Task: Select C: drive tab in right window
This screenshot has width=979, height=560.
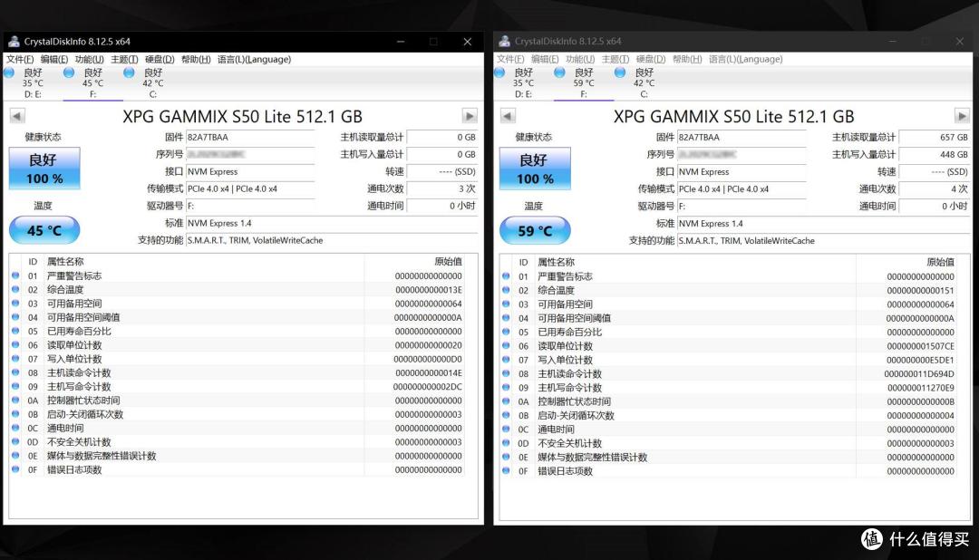Action: [x=644, y=83]
